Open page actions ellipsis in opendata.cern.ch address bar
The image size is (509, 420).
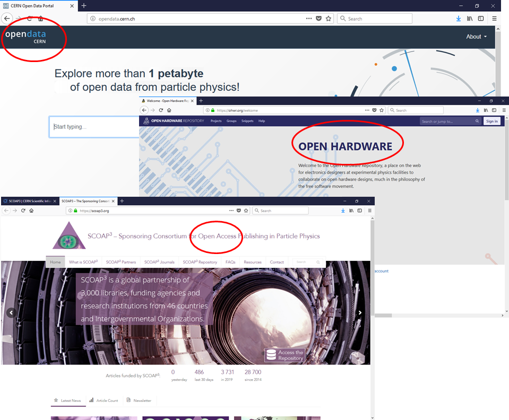click(x=309, y=19)
